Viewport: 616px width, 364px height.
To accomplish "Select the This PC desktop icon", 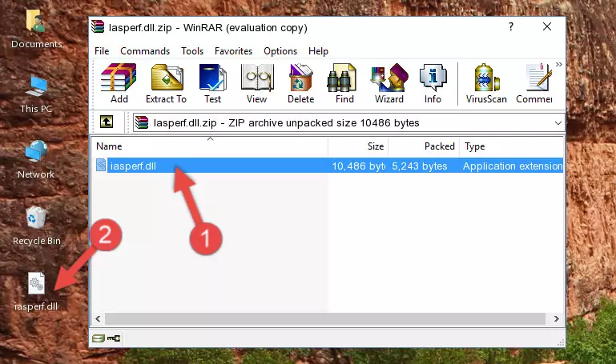I will [36, 94].
